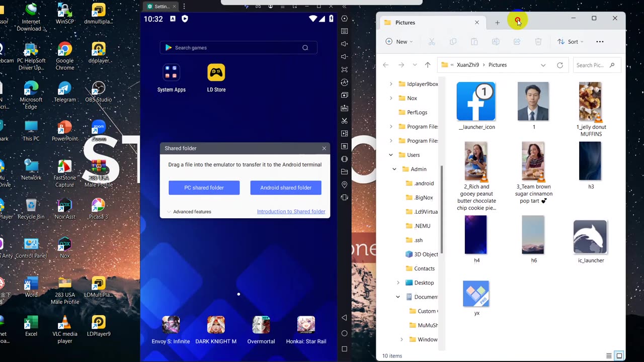644x362 pixels.
Task: Click Android recents square in LDPlayer sidebar
Action: click(345, 349)
